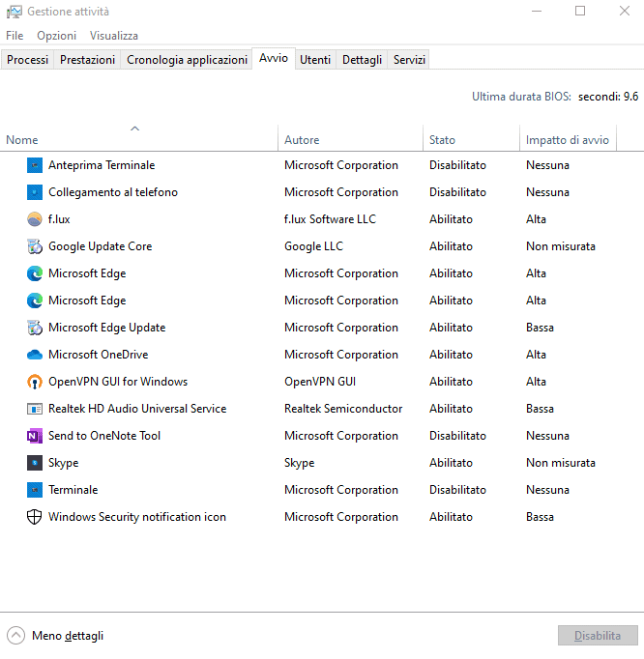644x659 pixels.
Task: Click the Realtek Semiconductor author cell
Action: (343, 409)
